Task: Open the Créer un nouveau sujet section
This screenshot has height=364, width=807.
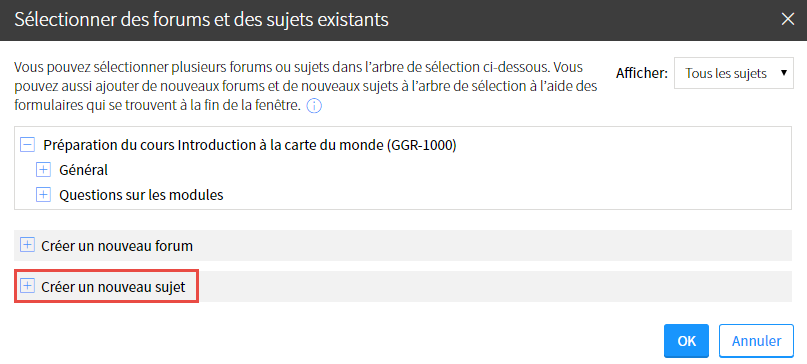Action: tap(402, 287)
